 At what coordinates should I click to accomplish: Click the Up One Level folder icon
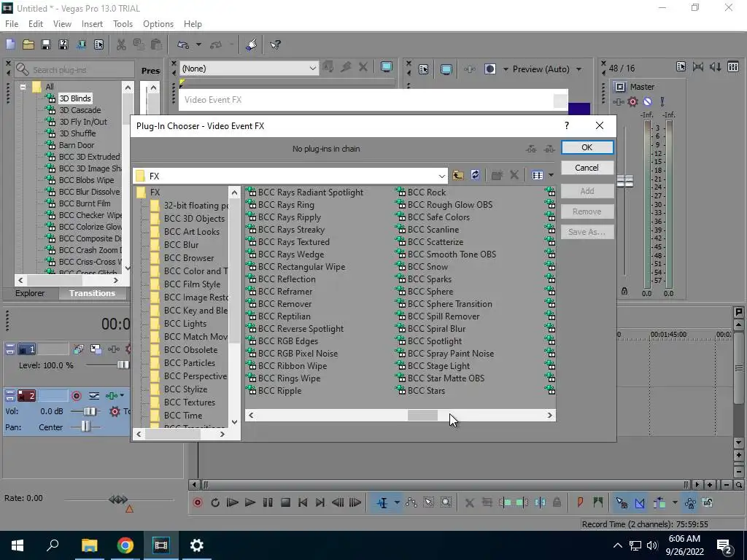(x=458, y=175)
